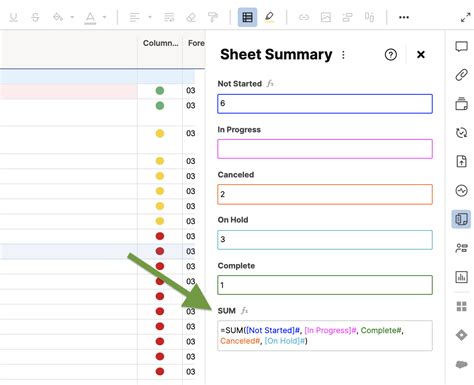
Task: Click the On Hold field label
Action: tap(233, 220)
